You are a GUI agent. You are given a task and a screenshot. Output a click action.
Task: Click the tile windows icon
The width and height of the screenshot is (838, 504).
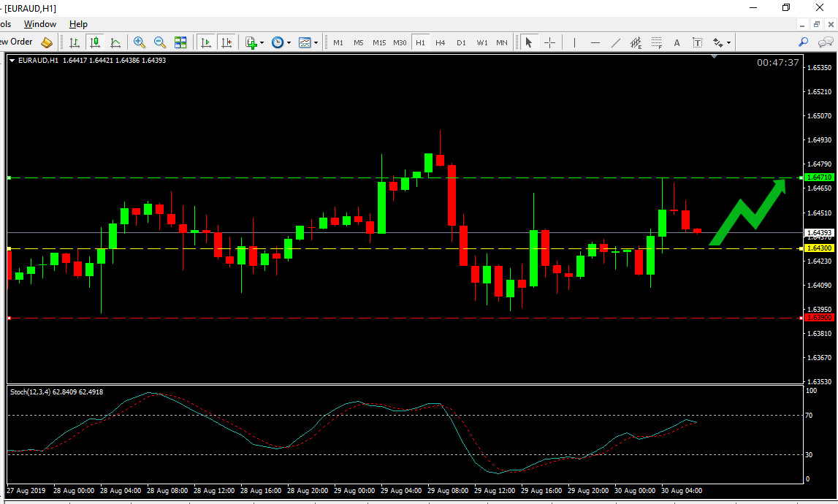(x=180, y=42)
